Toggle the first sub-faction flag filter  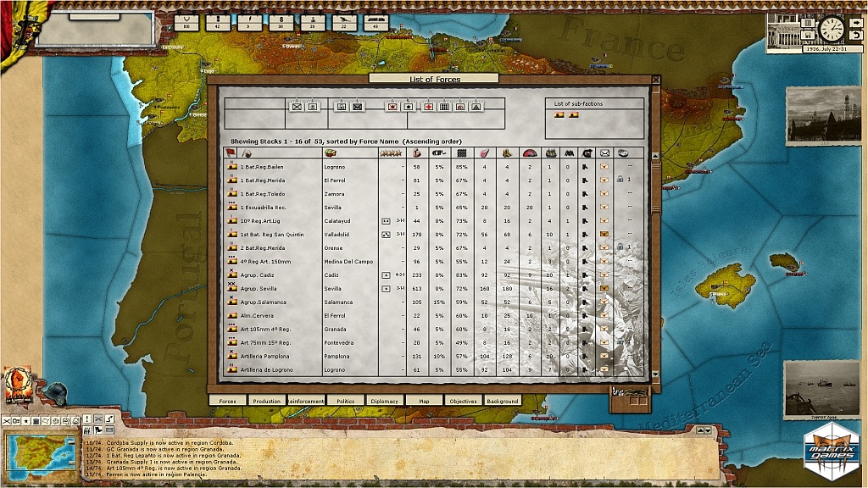pyautogui.click(x=559, y=115)
